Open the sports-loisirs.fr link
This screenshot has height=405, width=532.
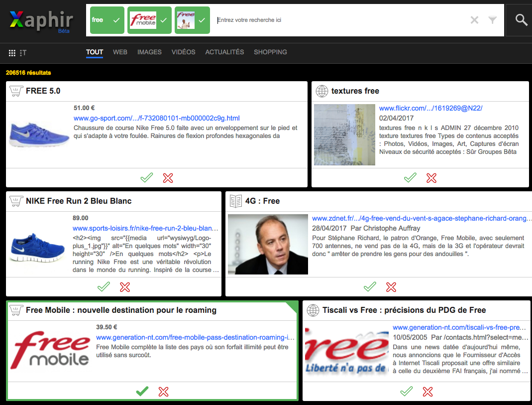(x=145, y=228)
